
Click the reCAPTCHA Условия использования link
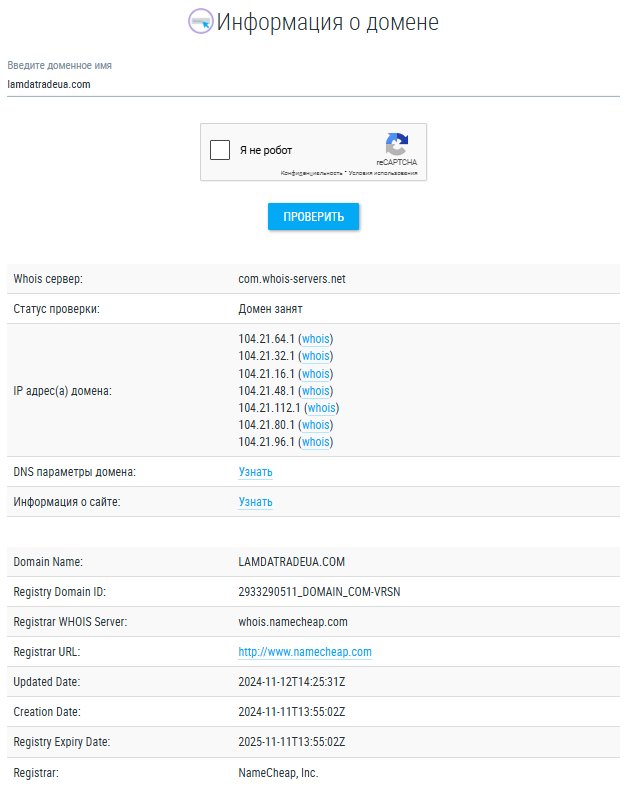[x=383, y=173]
